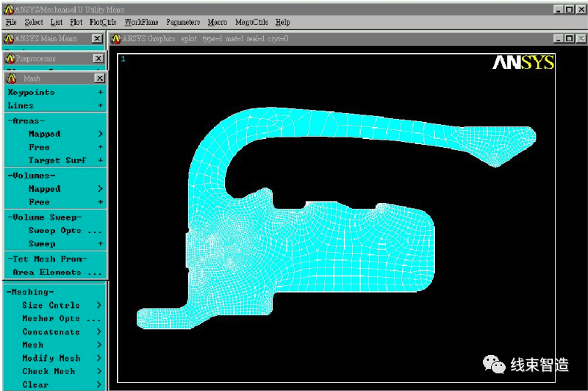Select Keypoints in Mesh menu
588x391 pixels.
pyautogui.click(x=55, y=92)
